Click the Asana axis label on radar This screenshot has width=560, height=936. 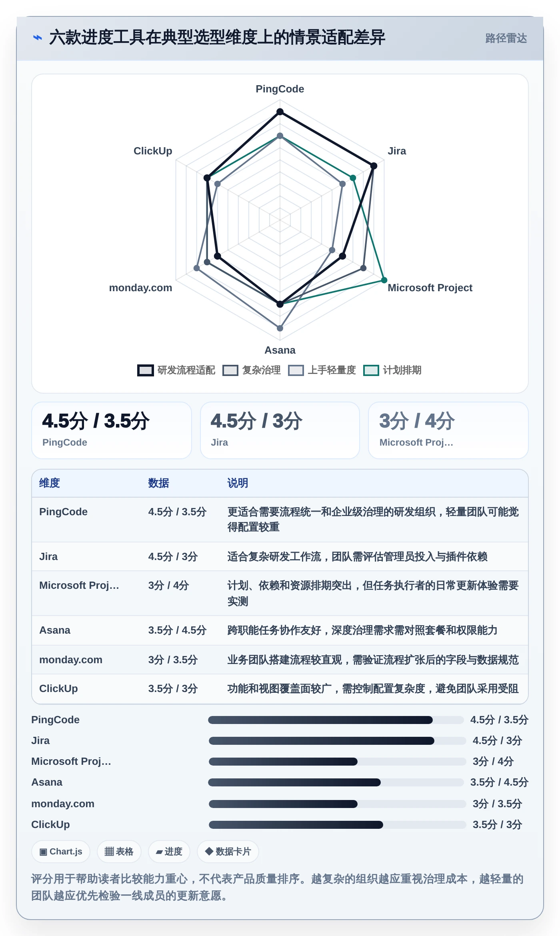pyautogui.click(x=280, y=350)
